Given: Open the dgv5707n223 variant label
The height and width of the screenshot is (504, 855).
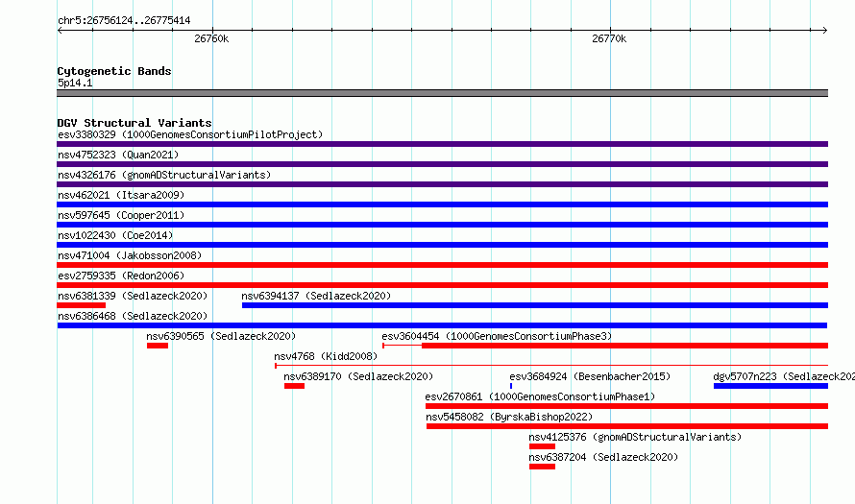Looking at the screenshot, I should [784, 376].
